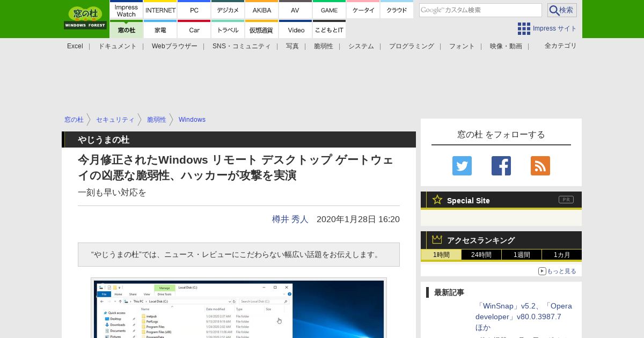The image size is (644, 338).
Task: Click the Special Site header
Action: (x=501, y=200)
